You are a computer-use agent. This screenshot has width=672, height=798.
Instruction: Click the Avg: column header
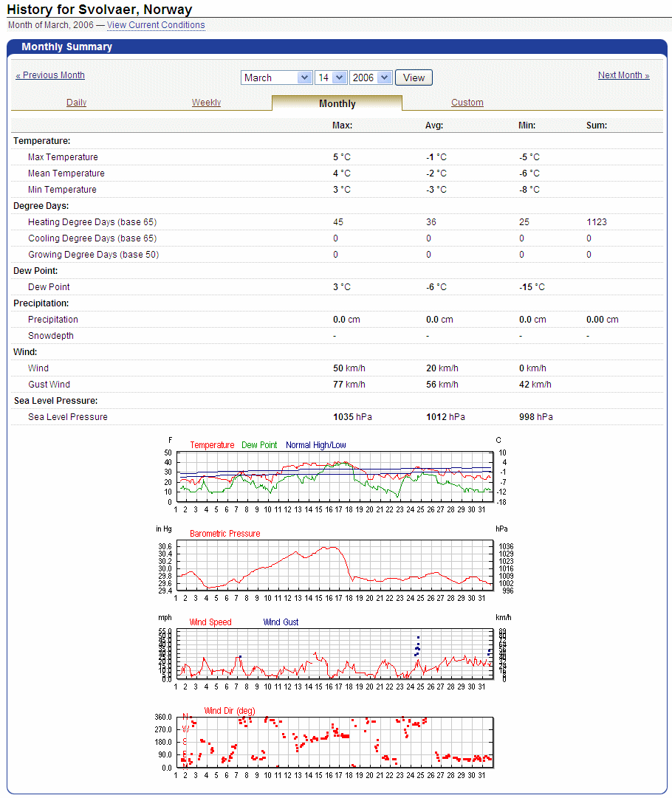point(434,125)
